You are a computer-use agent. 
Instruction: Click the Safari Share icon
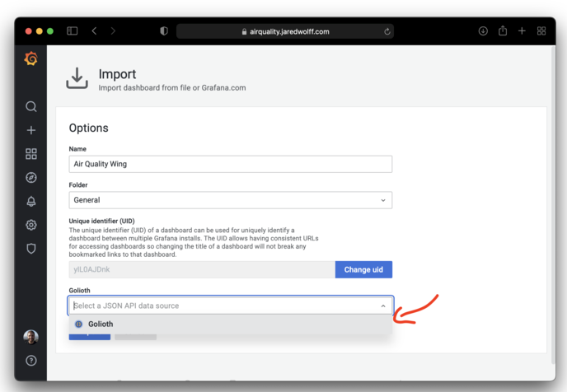[503, 31]
